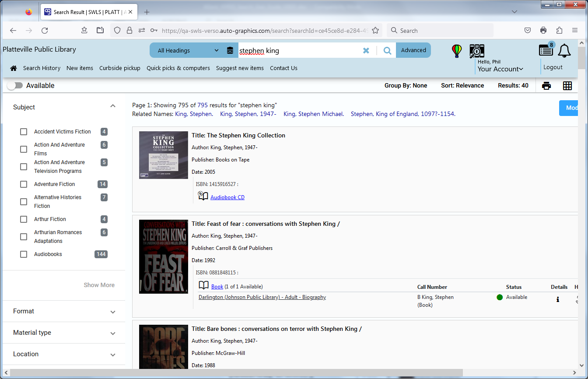Open Quick picks & computers
Screen dimensions: 588x379
tap(178, 68)
